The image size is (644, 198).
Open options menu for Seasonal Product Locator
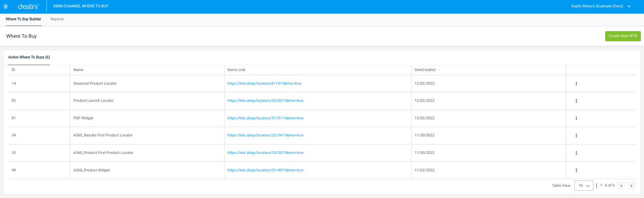pos(576,84)
